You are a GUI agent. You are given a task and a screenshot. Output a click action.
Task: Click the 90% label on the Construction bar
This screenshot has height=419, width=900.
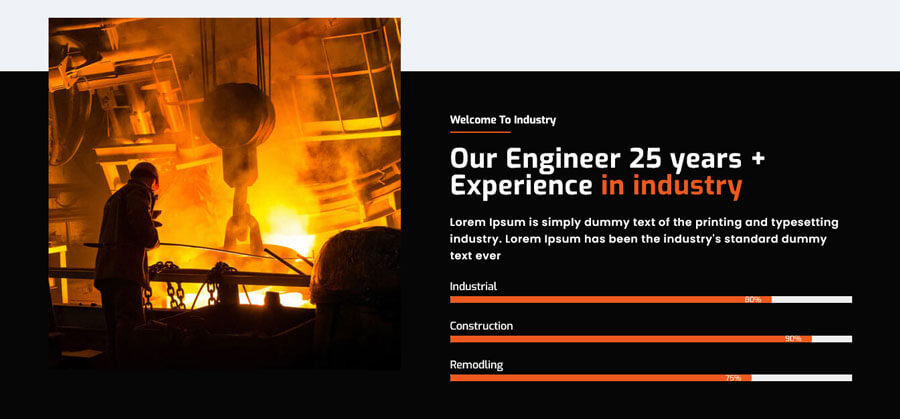793,339
